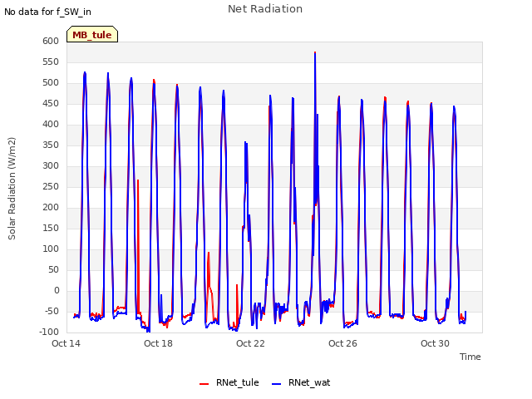Screen dimensions: 532x399
Task: Click the 250 y-axis tick label
Action: click(x=51, y=186)
